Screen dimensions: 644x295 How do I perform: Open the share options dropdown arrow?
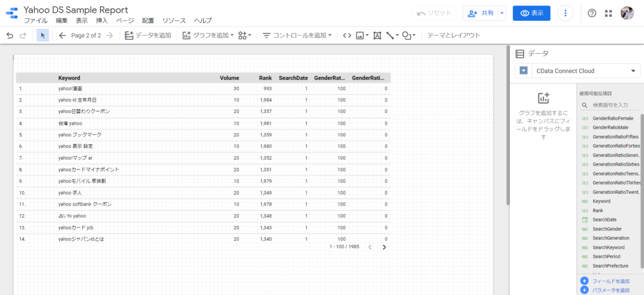point(501,13)
